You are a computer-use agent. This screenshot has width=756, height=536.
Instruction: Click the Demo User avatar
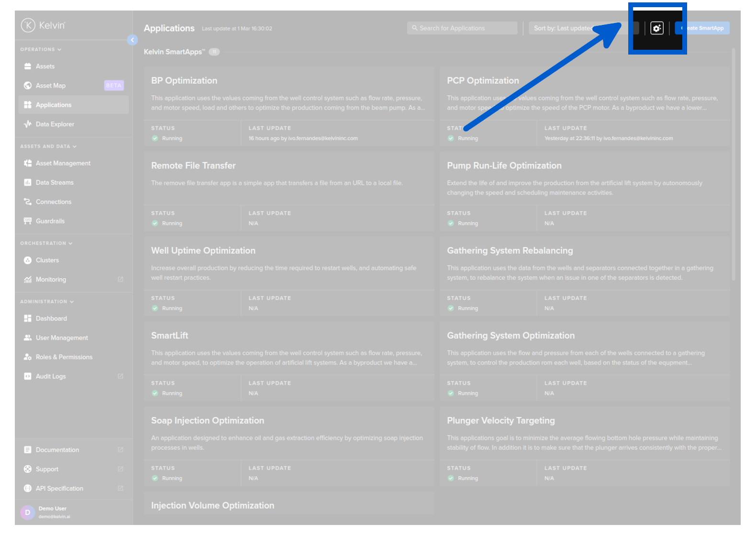click(28, 512)
